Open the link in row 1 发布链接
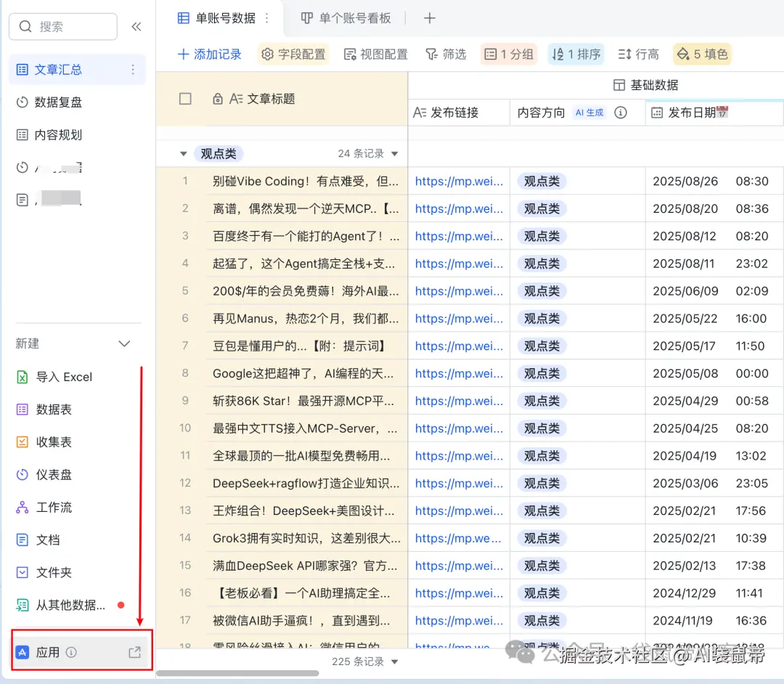This screenshot has height=684, width=784. click(458, 181)
